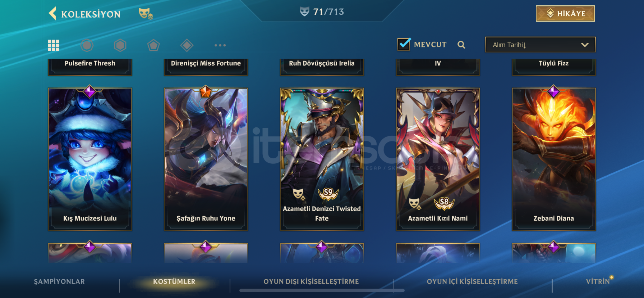Viewport: 644px width, 298px height.
Task: Select the pentagon rarity filter icon
Action: click(x=153, y=45)
